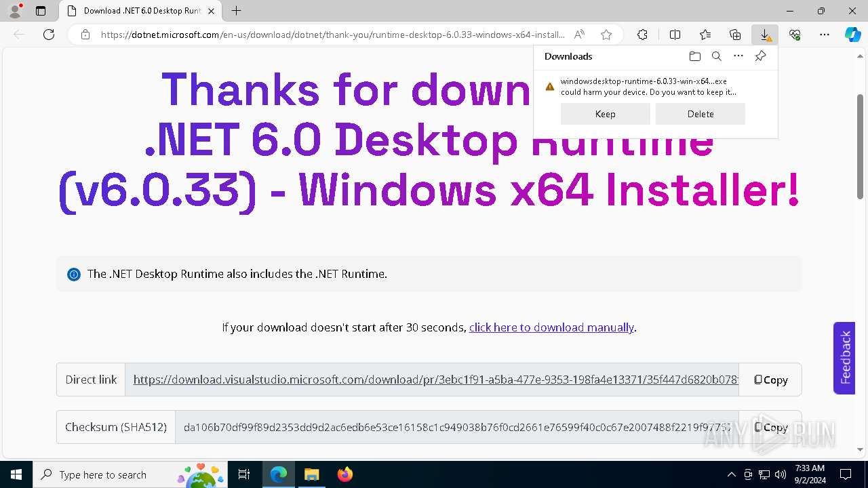Add this page to favorites

point(606,35)
